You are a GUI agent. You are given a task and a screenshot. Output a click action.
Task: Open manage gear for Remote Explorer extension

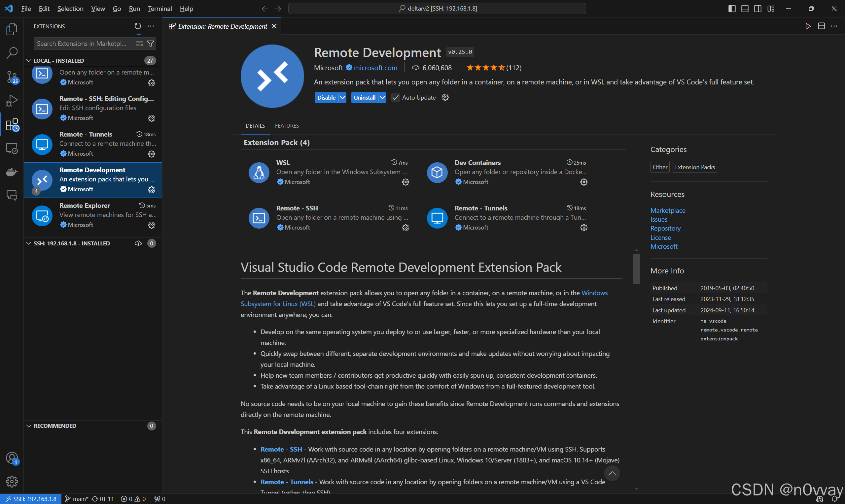point(152,225)
